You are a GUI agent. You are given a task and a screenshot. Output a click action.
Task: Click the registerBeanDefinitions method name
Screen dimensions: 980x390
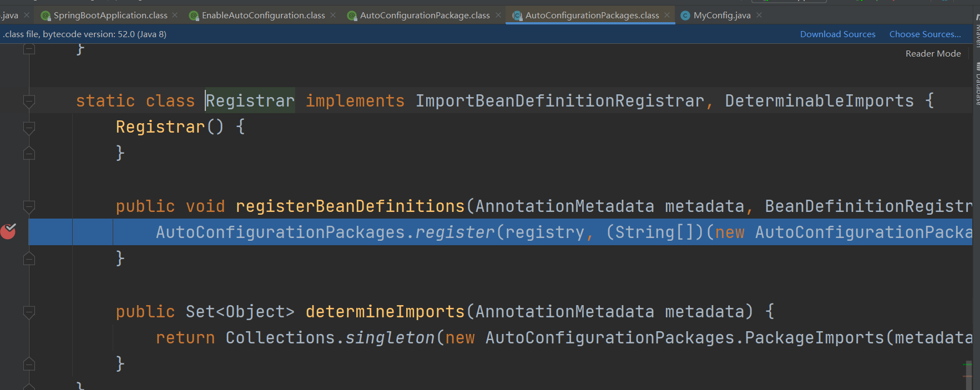(x=350, y=206)
